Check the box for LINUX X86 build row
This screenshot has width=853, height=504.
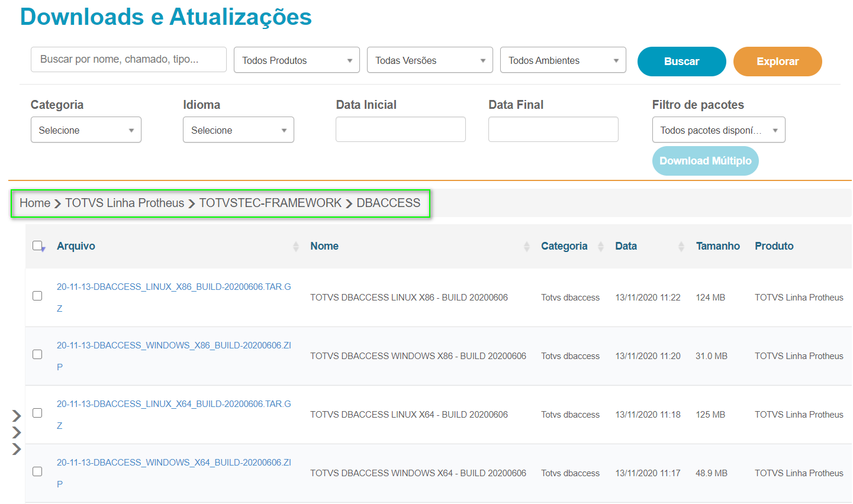37,296
